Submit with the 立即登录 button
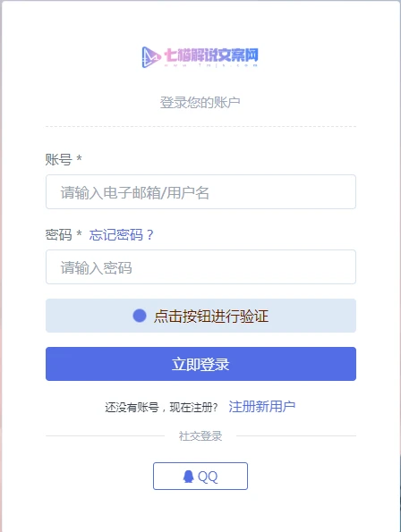Image resolution: width=401 pixels, height=532 pixels. pos(200,364)
